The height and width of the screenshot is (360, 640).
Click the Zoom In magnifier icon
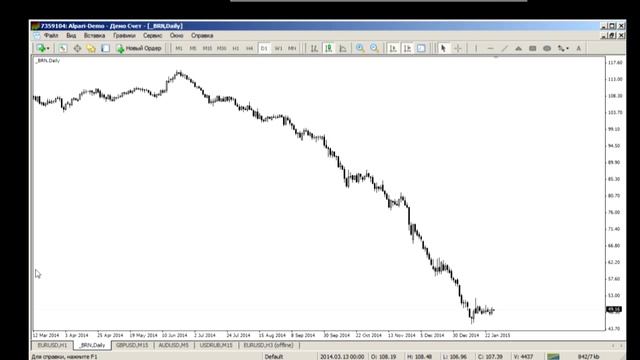360,48
